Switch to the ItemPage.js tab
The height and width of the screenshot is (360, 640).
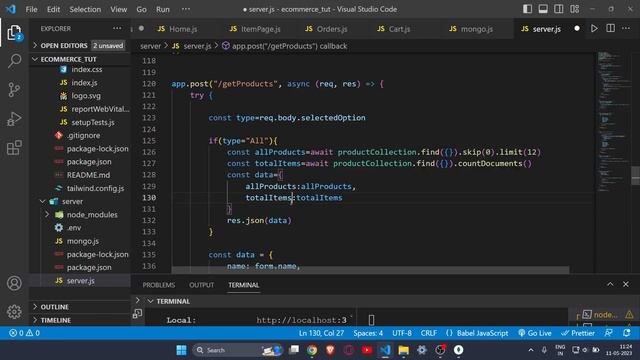(255, 29)
